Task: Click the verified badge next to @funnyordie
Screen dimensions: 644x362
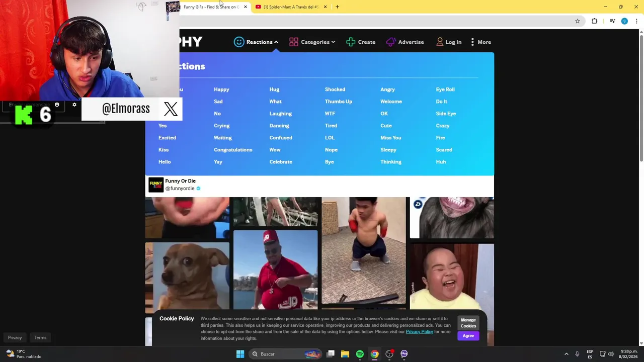Action: (198, 189)
